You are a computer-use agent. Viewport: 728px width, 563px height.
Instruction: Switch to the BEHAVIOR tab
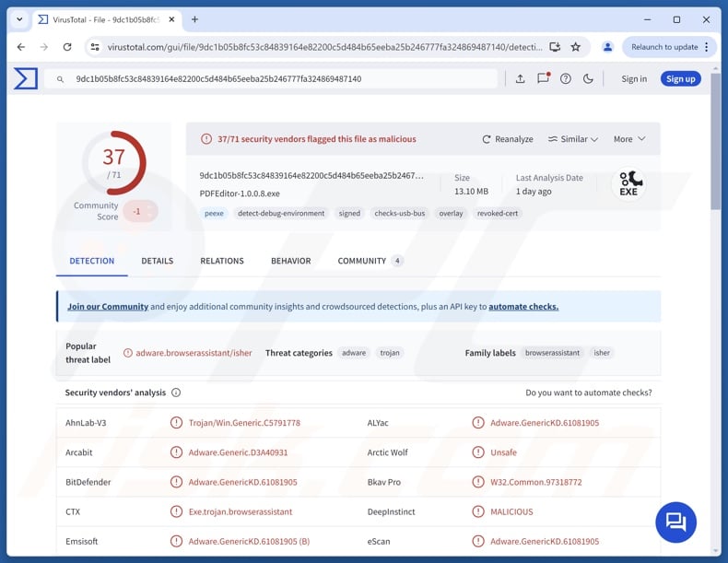[291, 261]
